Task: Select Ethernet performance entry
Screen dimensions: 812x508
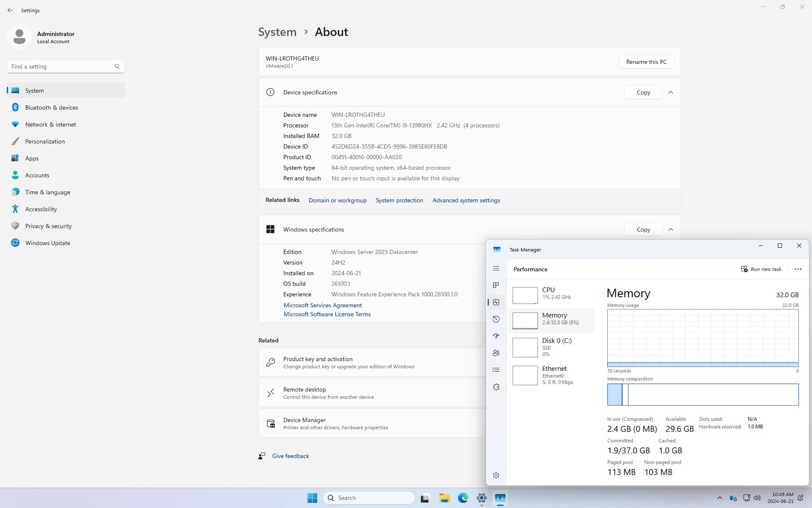Action: (551, 375)
